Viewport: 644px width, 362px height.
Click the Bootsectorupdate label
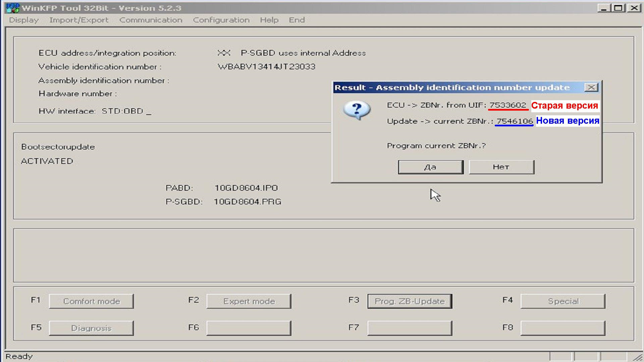point(58,147)
